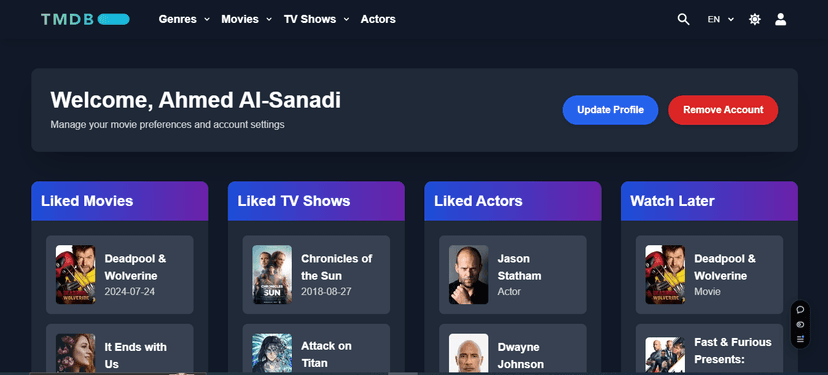Image resolution: width=828 pixels, height=375 pixels.
Task: Open the user profile icon
Action: (780, 20)
